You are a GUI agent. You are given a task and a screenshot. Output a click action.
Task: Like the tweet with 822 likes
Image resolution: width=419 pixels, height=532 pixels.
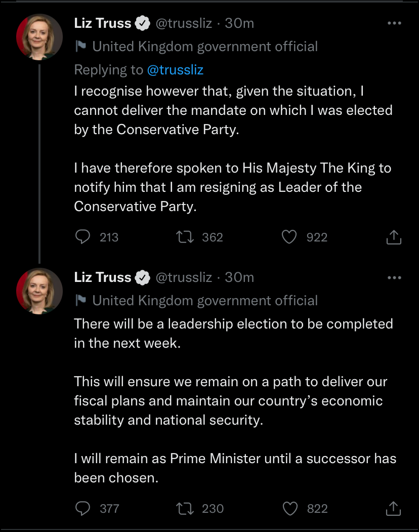click(x=290, y=508)
